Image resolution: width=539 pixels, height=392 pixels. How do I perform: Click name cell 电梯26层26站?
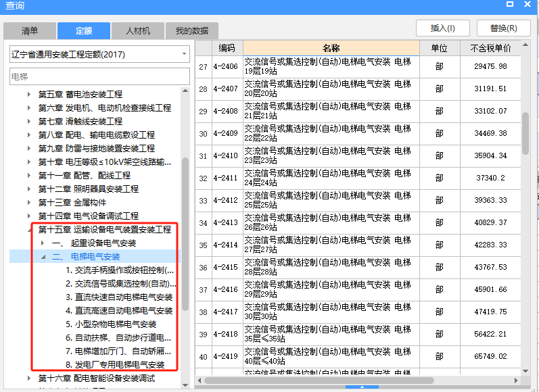coord(331,222)
